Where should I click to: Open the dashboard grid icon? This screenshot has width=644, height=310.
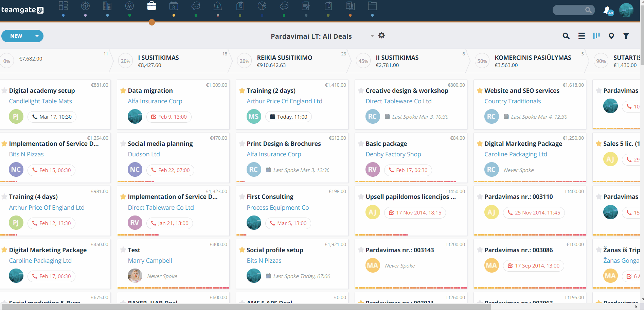(63, 6)
